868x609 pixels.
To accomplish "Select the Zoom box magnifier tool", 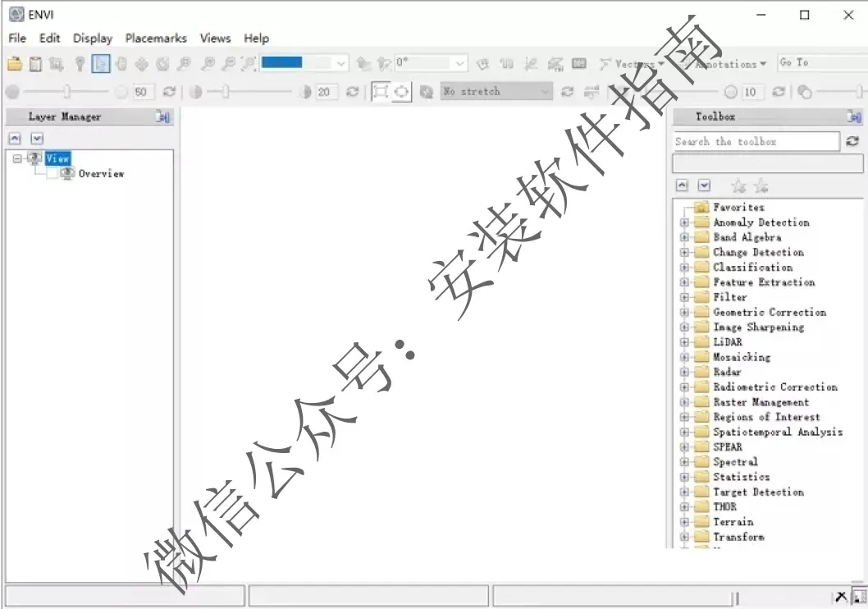I will [x=184, y=64].
